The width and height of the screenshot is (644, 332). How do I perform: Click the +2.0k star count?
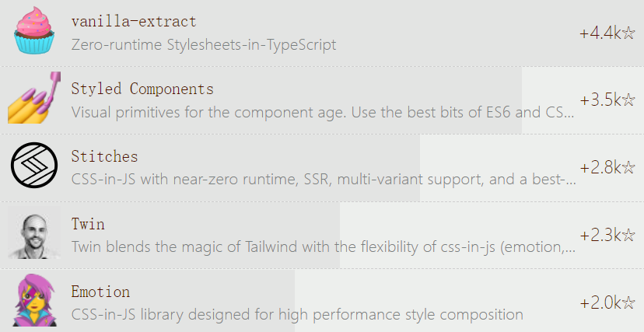[607, 302]
